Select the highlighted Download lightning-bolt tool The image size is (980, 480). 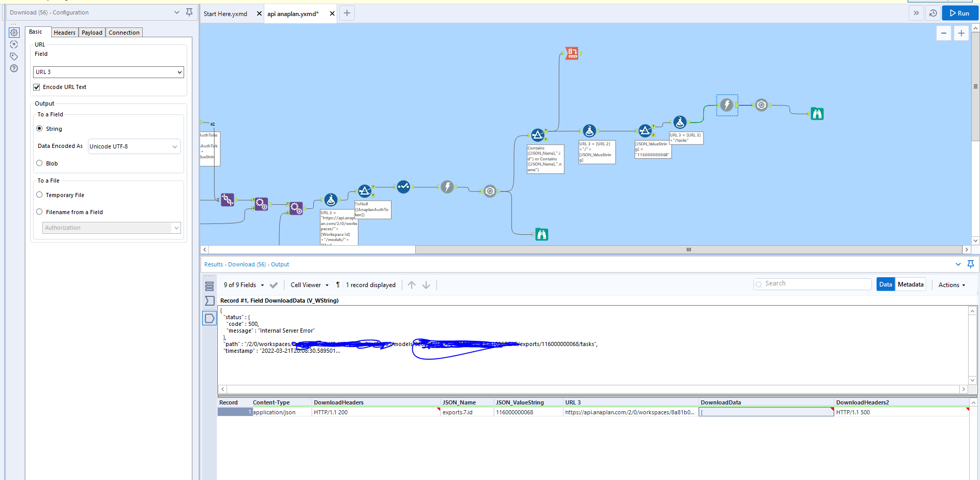coord(727,105)
